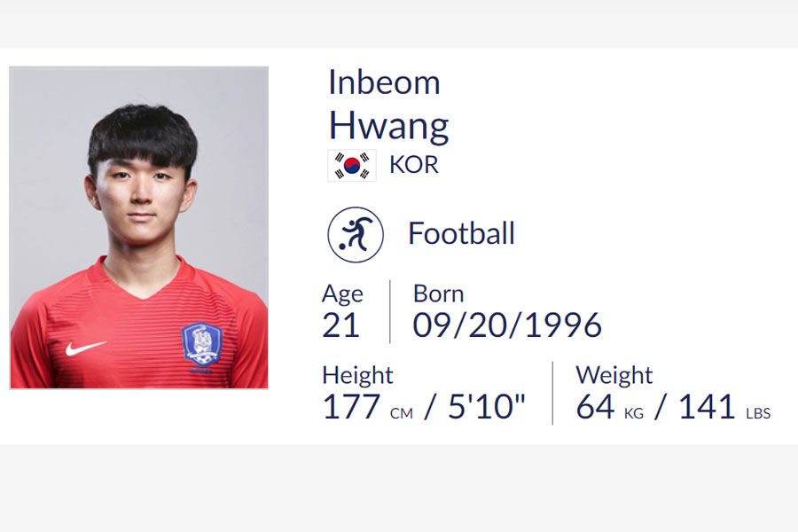Select the 64 KG weight value
The height and width of the screenshot is (532, 798).
click(x=610, y=407)
